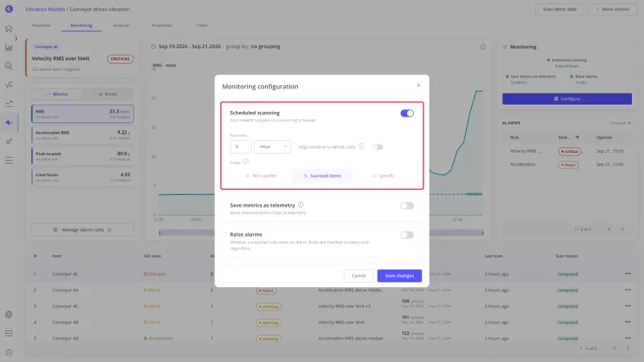
Task: Open row actions for Conveyor 4E
Action: pyautogui.click(x=628, y=274)
